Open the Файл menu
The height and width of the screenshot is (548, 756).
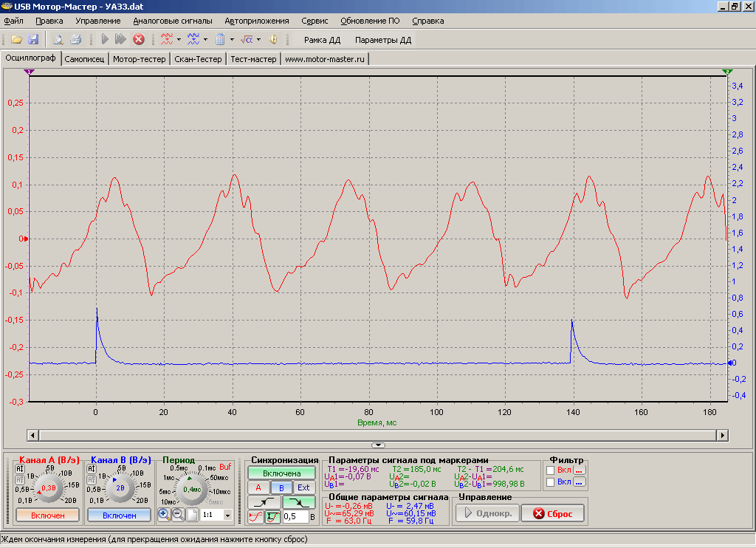point(14,21)
